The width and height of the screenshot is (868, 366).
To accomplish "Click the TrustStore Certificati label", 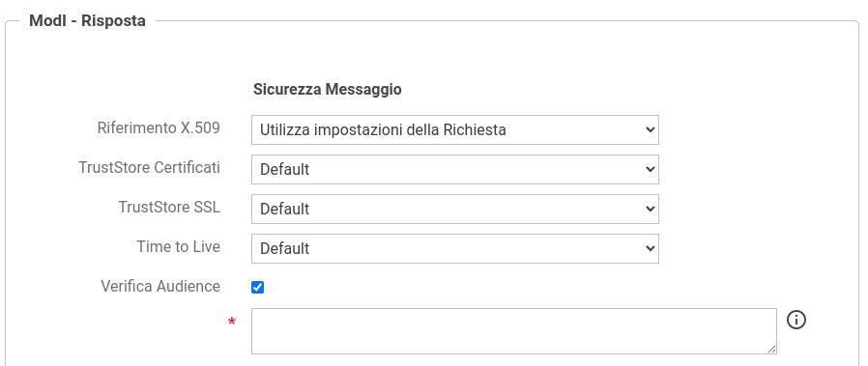I will (x=150, y=167).
